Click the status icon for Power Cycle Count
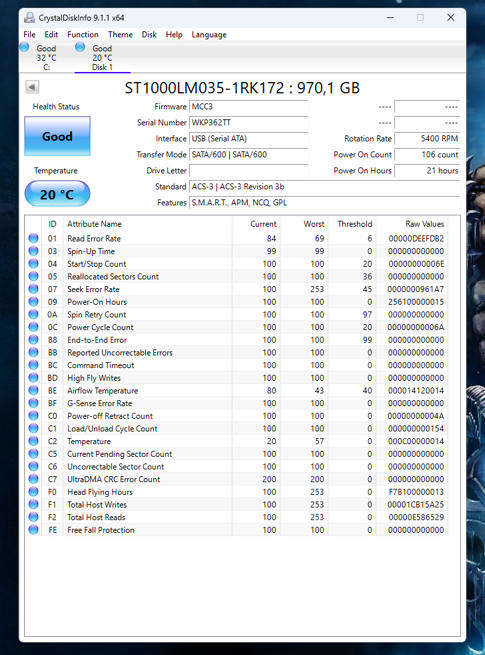Image resolution: width=485 pixels, height=655 pixels. [33, 327]
